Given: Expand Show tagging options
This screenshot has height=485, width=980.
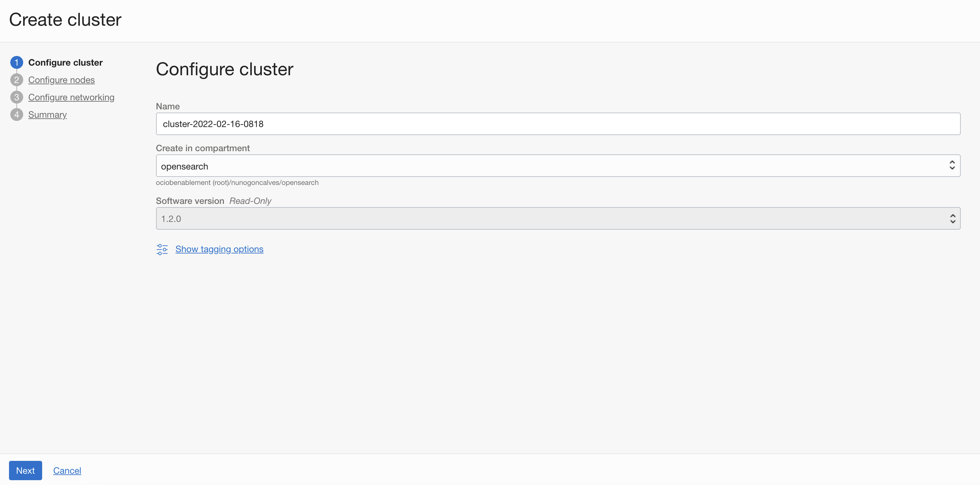Looking at the screenshot, I should (x=219, y=249).
